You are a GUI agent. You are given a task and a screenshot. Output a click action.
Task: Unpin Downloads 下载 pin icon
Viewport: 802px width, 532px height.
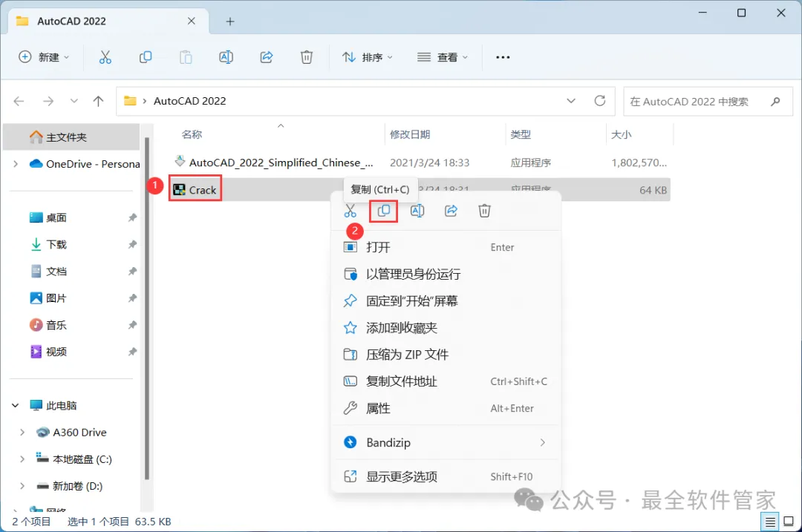132,244
